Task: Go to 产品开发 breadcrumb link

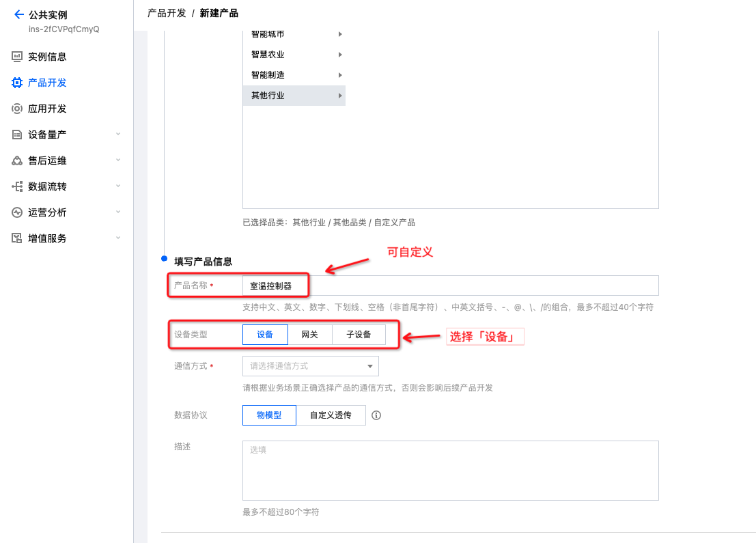Action: (167, 13)
